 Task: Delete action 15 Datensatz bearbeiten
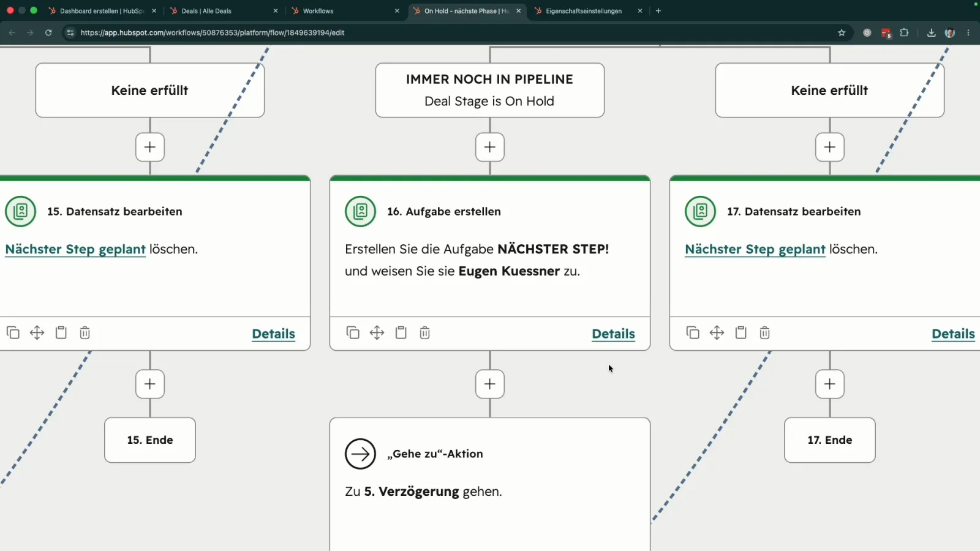point(85,332)
